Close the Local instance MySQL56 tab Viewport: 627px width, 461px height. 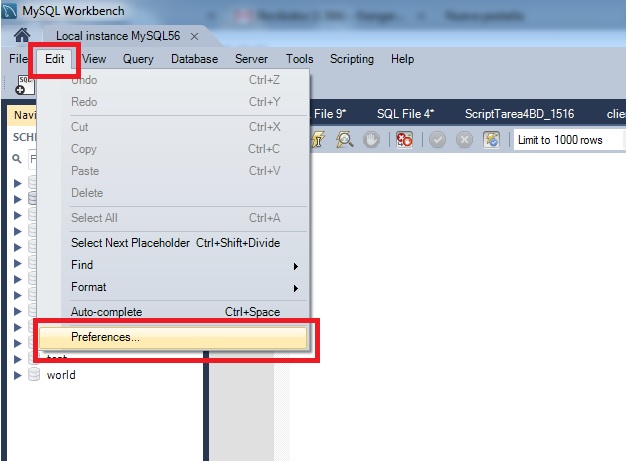pyautogui.click(x=194, y=36)
